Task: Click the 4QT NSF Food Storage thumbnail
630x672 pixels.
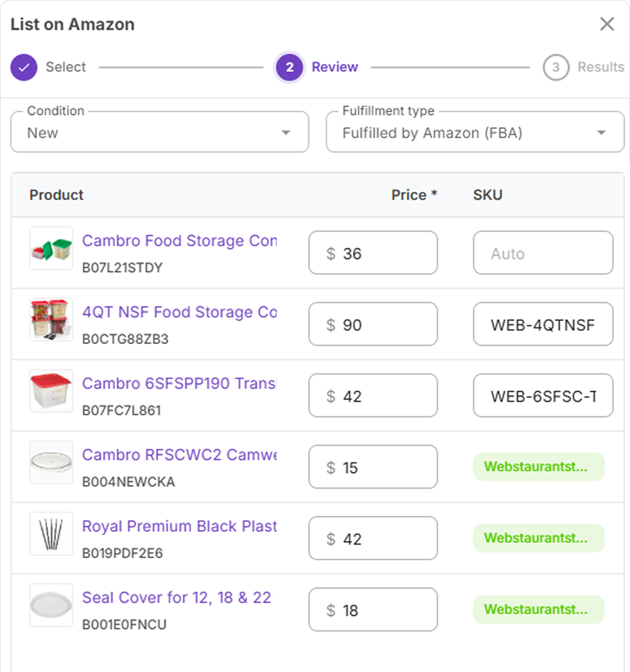Action: 51,320
